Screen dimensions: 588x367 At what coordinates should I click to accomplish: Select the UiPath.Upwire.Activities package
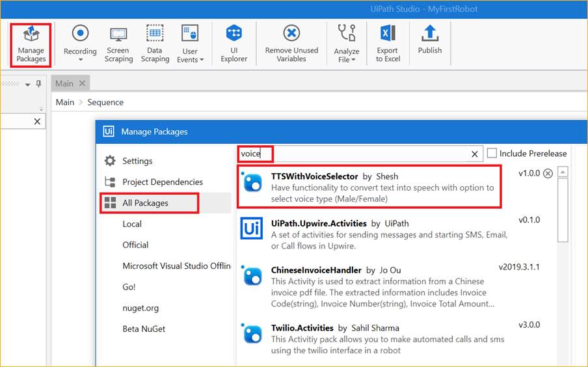pos(390,234)
